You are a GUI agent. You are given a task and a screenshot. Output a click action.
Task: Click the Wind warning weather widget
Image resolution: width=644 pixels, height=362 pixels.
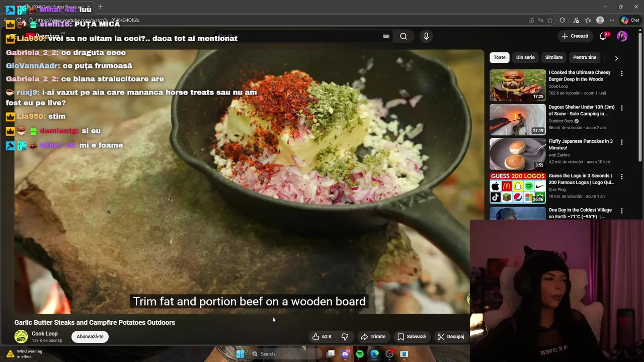(24, 354)
